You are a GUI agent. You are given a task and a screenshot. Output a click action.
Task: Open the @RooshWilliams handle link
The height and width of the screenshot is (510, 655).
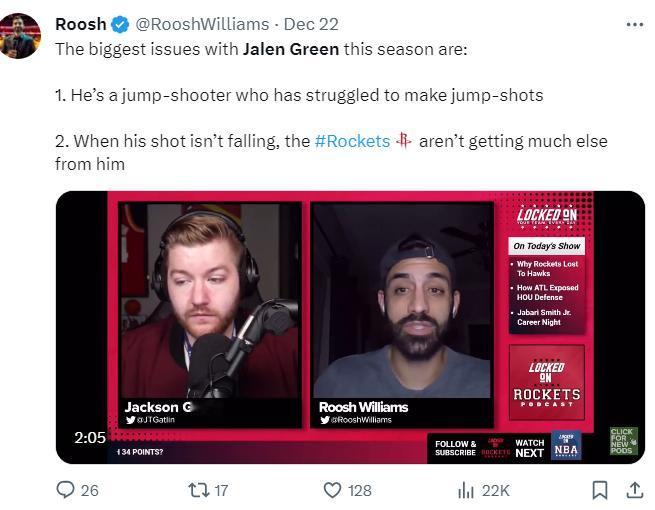(202, 24)
